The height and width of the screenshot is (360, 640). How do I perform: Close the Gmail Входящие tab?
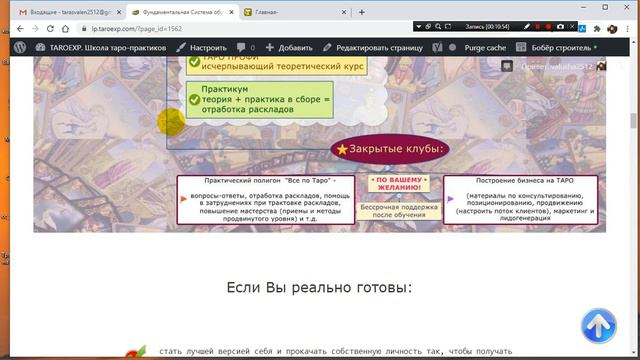click(x=119, y=12)
